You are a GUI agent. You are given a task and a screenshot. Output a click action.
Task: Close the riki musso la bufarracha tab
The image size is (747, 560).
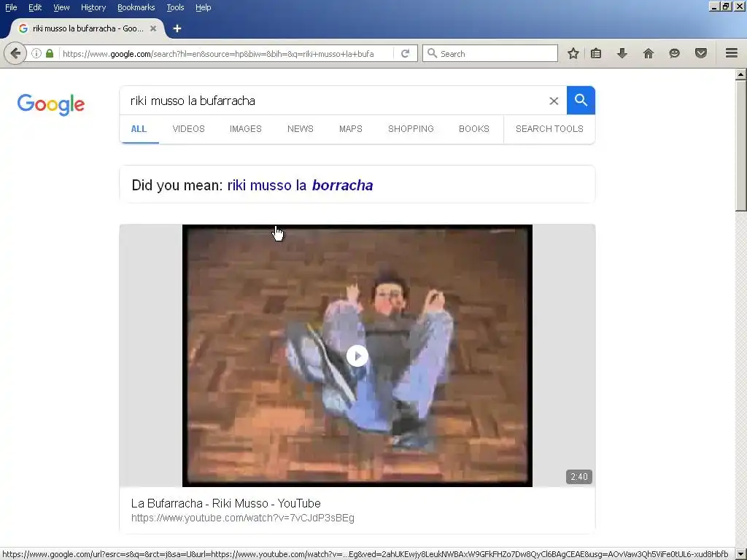pyautogui.click(x=153, y=28)
